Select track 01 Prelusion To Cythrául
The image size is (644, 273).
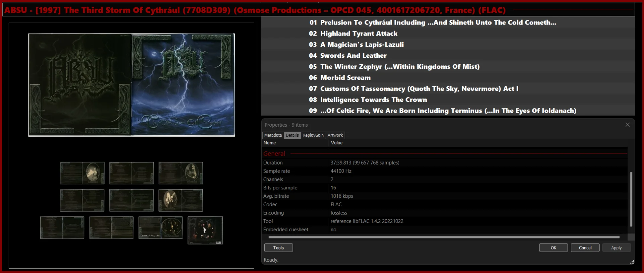pos(448,22)
